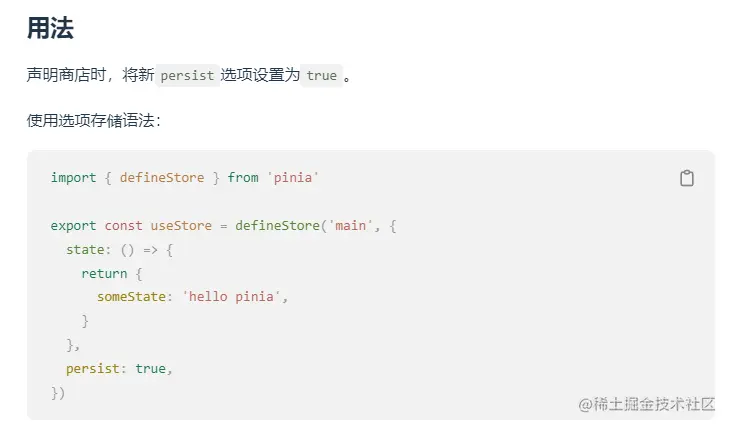Screen dimensions: 730x427
Task: Click the export keyword in code
Action: pyautogui.click(x=73, y=226)
